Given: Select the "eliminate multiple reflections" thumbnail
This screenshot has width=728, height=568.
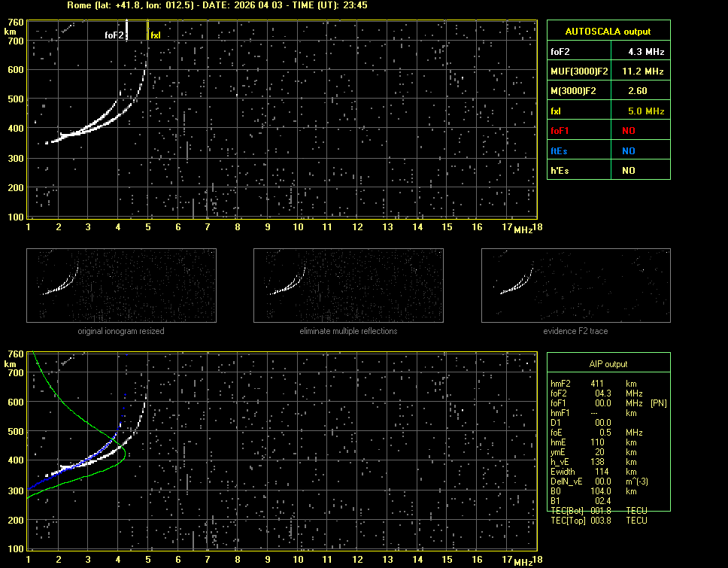Looking at the screenshot, I should click(348, 286).
